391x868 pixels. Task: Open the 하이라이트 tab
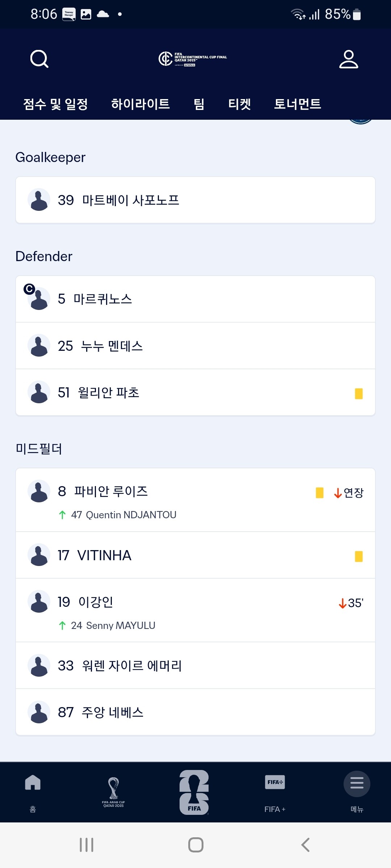(x=140, y=104)
